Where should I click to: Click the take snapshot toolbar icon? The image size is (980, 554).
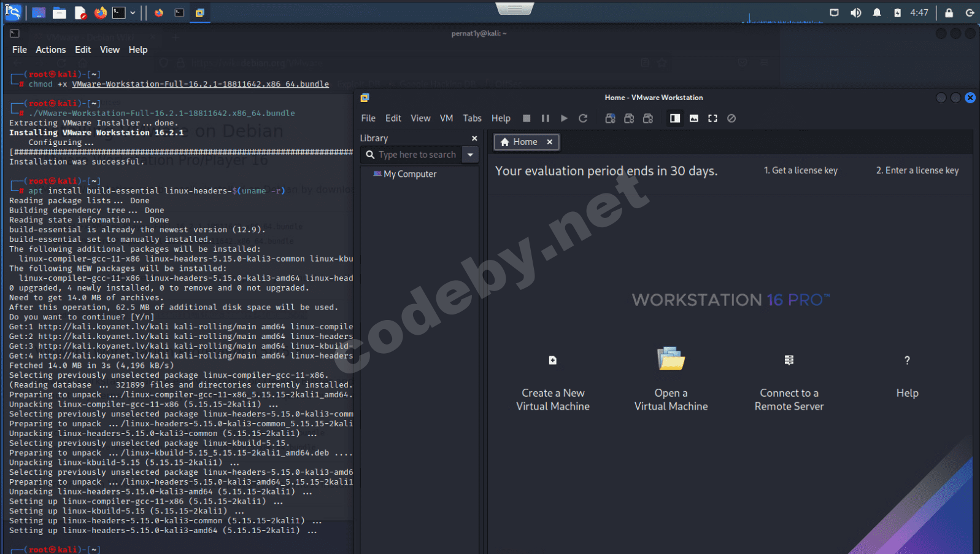[x=610, y=119]
